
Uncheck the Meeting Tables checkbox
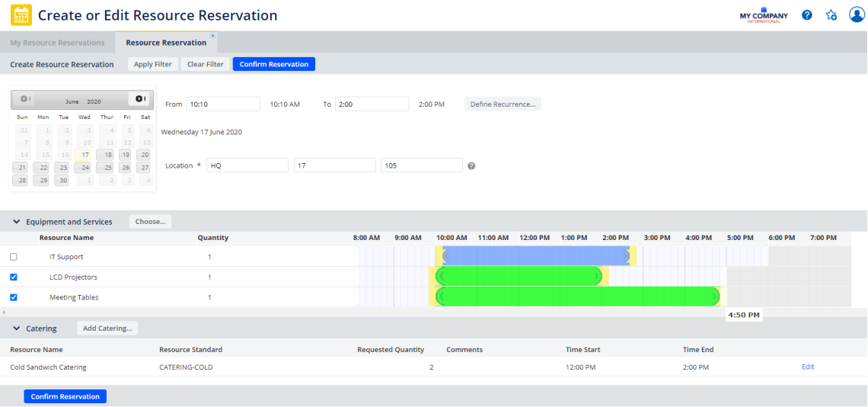point(14,298)
